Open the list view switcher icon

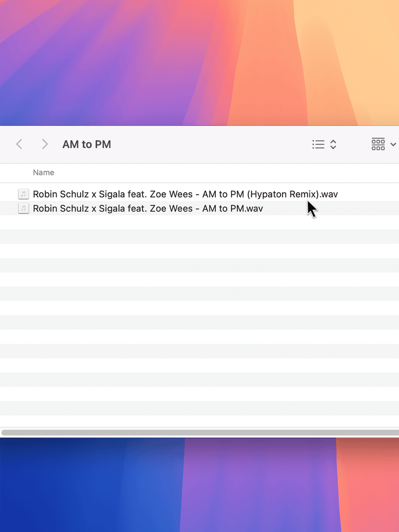[318, 144]
